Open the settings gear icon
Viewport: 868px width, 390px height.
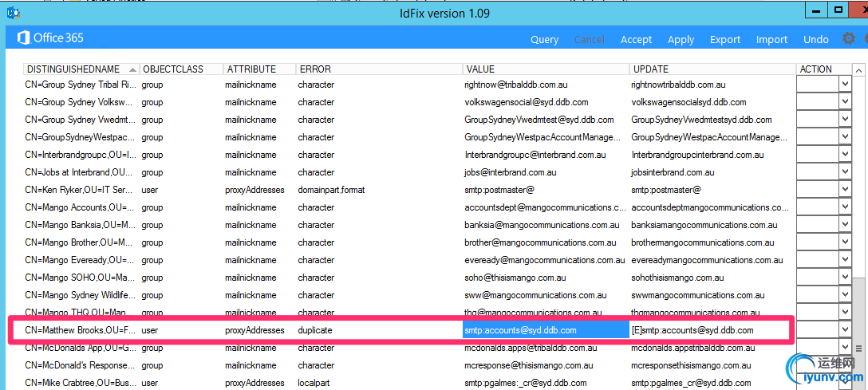coord(848,39)
